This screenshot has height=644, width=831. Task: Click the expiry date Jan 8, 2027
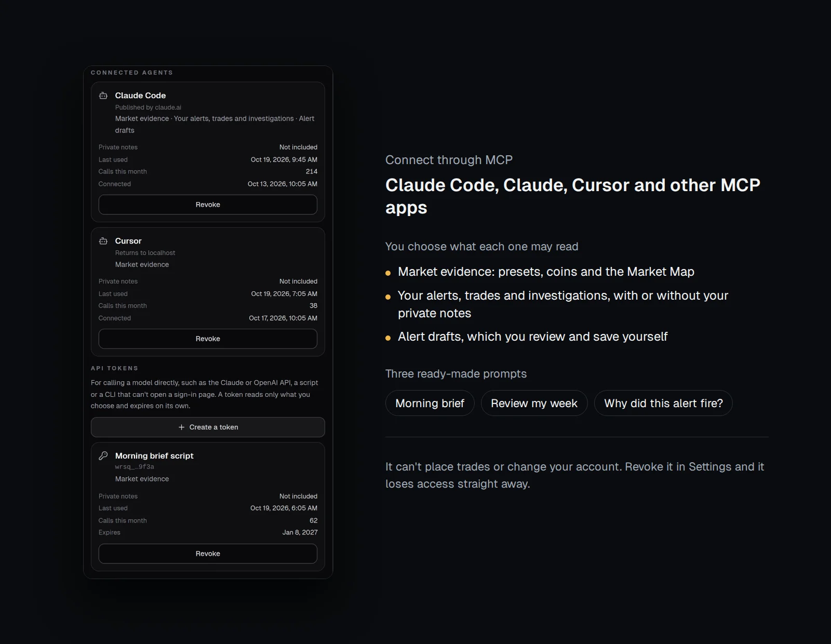pyautogui.click(x=300, y=532)
